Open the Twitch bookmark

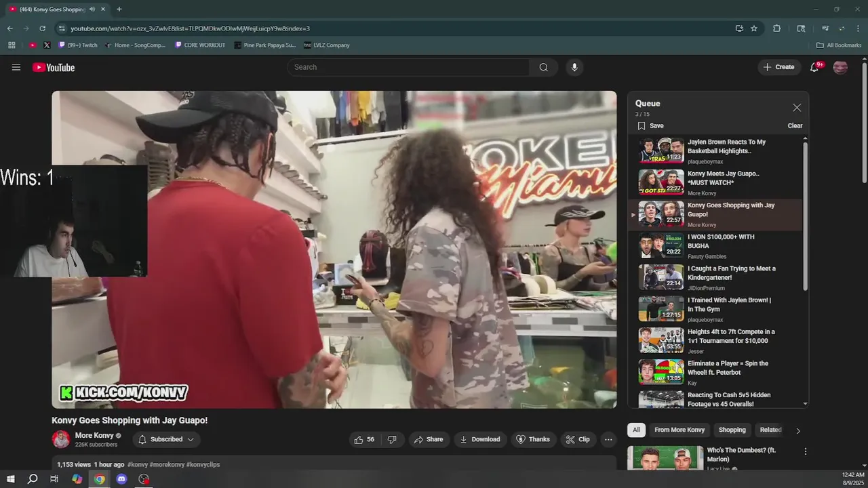[x=78, y=45]
